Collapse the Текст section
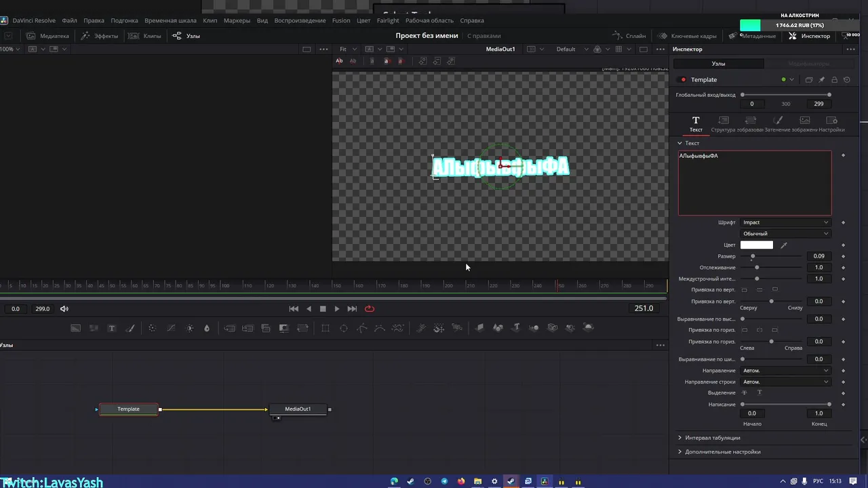Viewport: 868px width, 488px height. click(x=680, y=143)
